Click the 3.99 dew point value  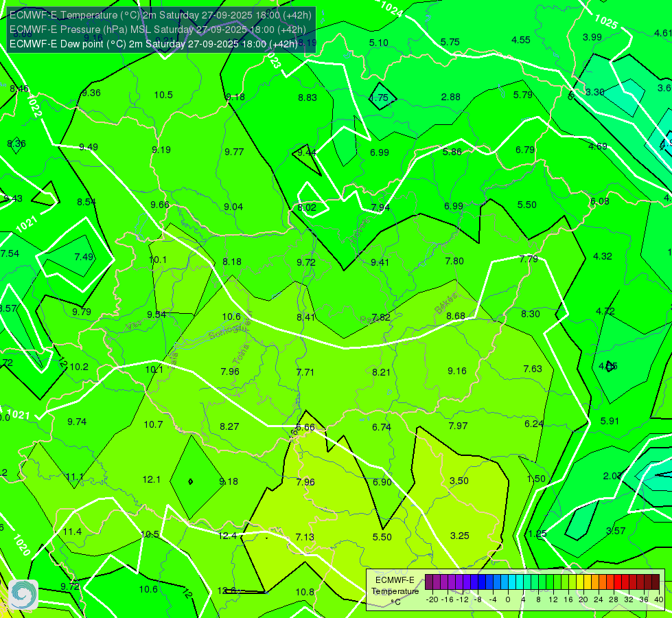[x=592, y=37]
